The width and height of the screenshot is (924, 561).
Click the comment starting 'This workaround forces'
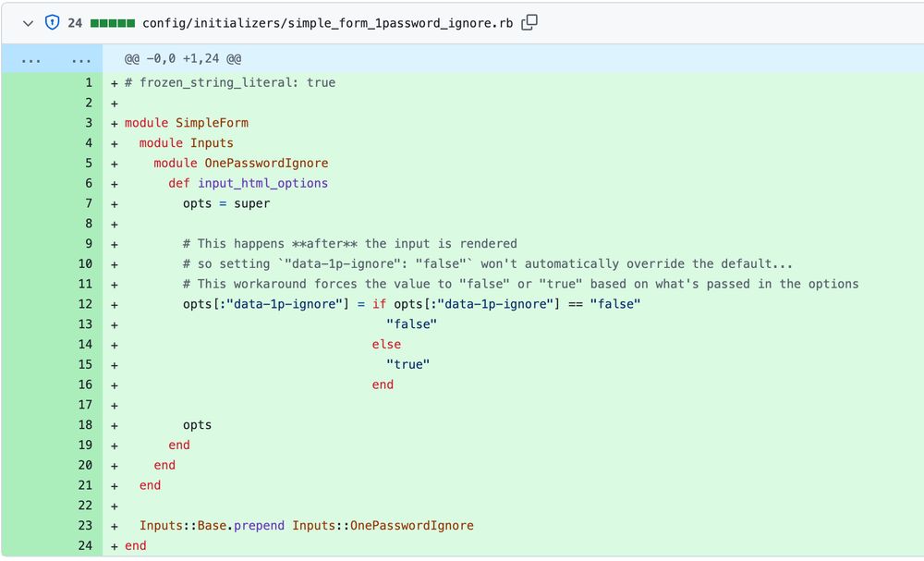tap(520, 284)
